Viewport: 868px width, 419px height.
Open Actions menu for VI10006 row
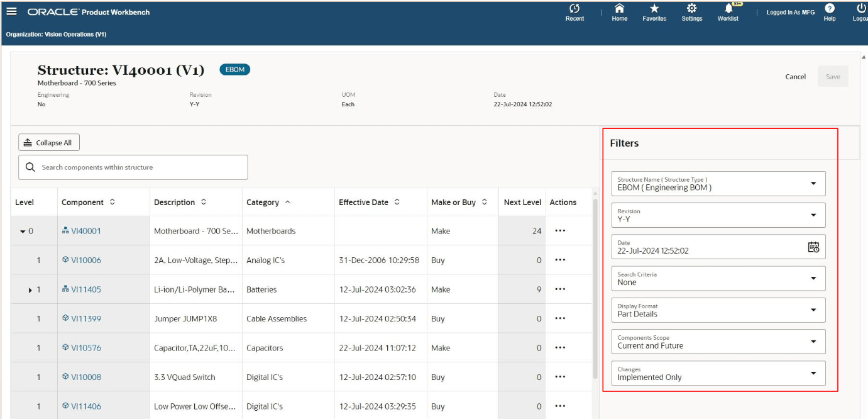pyautogui.click(x=560, y=260)
